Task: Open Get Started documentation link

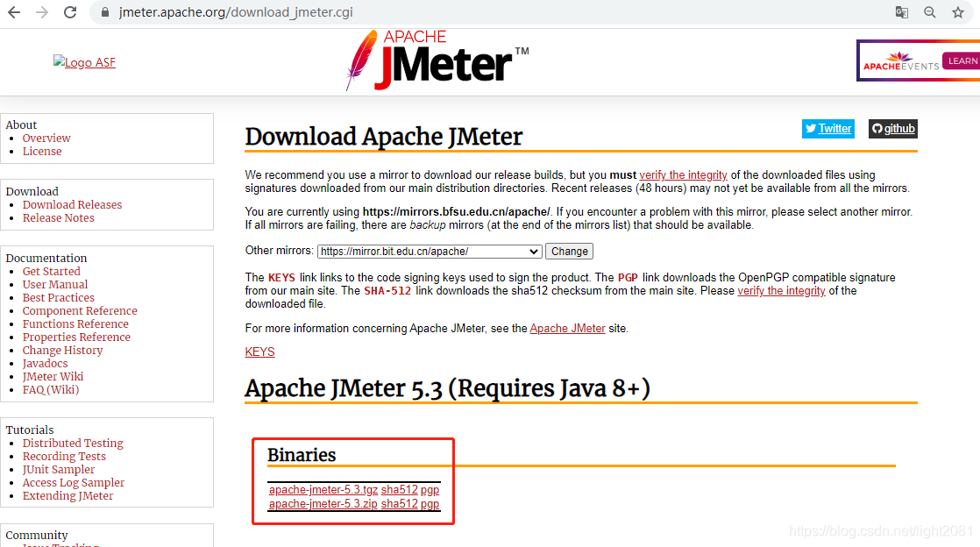Action: point(51,272)
